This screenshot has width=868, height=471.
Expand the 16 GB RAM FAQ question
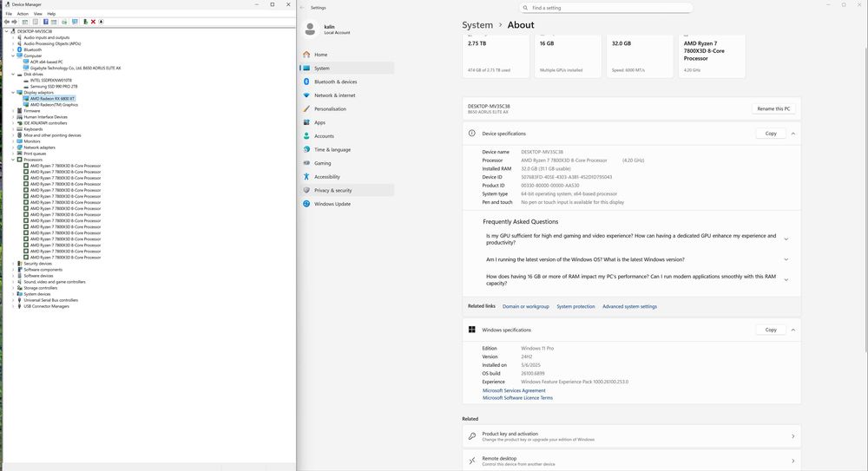pos(786,280)
